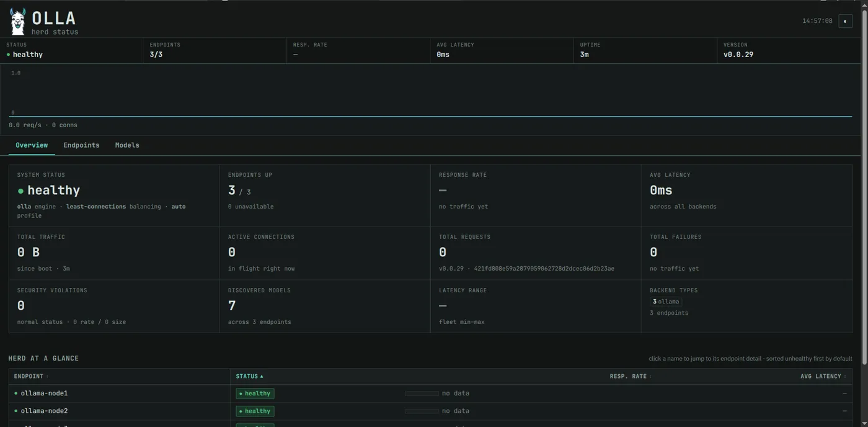The image size is (868, 427).
Task: Click top bar VERSION v0.0.29 value
Action: 738,55
